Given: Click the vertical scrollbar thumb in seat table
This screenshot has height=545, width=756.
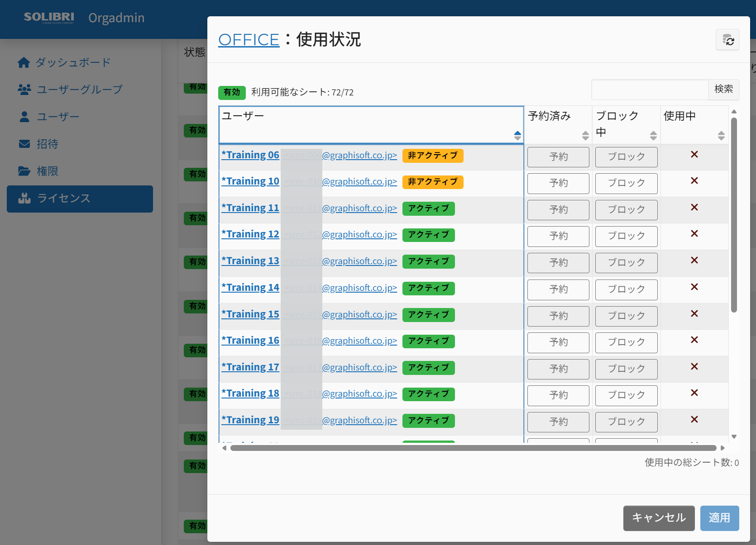Looking at the screenshot, I should pos(734,215).
